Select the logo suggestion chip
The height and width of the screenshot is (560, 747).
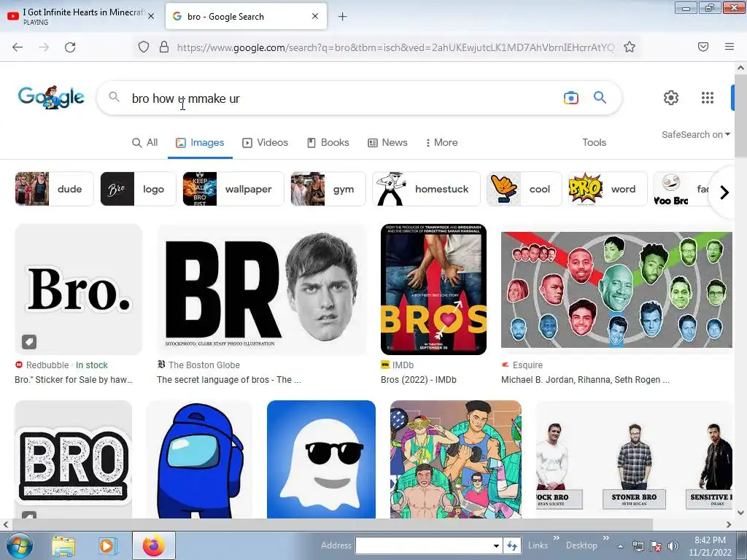tap(138, 189)
